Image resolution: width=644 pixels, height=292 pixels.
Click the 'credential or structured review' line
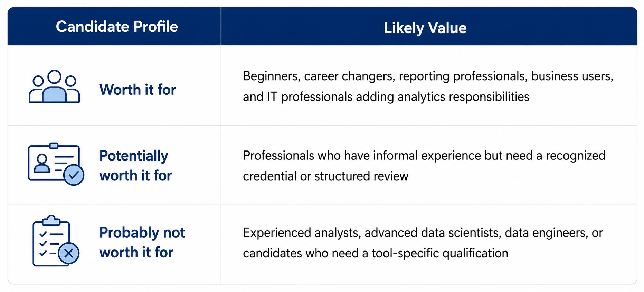pos(325,176)
